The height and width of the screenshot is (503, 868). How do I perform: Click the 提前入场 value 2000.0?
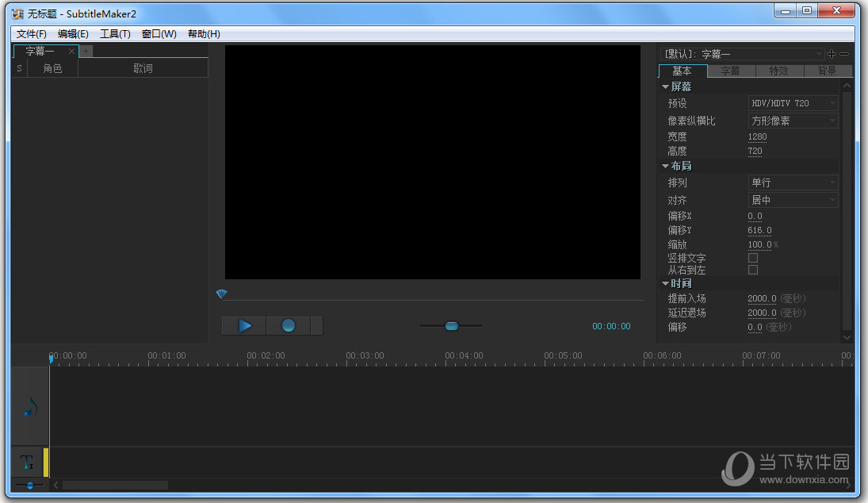click(x=762, y=298)
